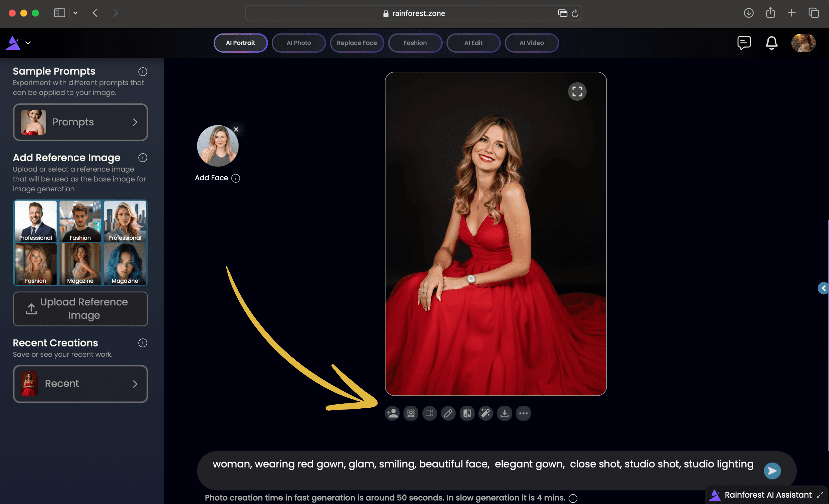829x504 pixels.
Task: Click the video camera icon below the portrait
Action: tap(430, 413)
